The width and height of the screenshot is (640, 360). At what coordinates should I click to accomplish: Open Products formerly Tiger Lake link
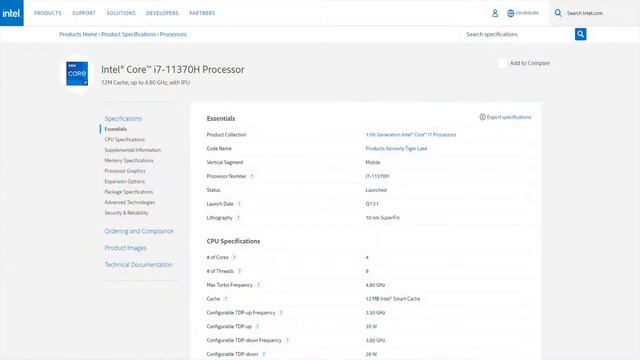tap(396, 149)
